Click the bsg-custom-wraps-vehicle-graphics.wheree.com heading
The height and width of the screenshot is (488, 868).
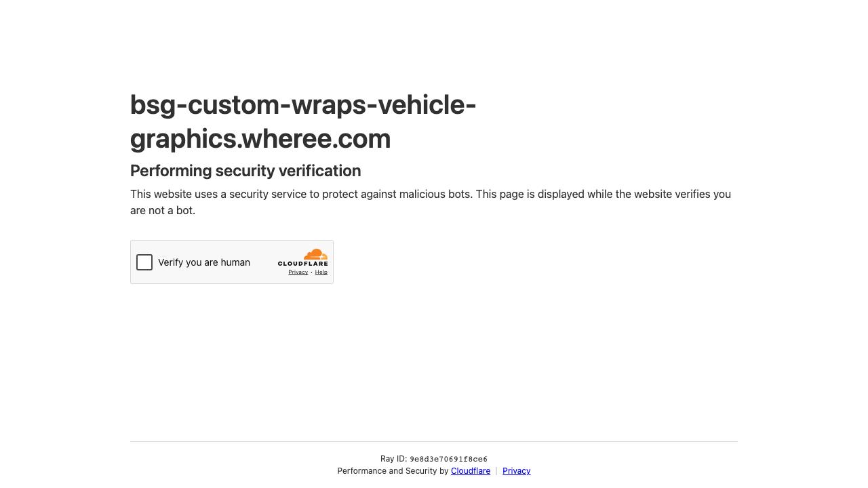(x=303, y=121)
